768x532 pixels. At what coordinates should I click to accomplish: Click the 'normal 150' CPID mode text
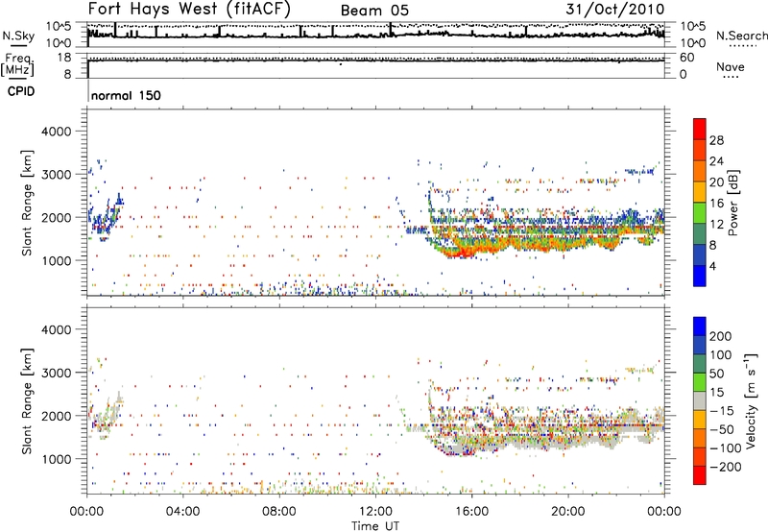point(126,95)
